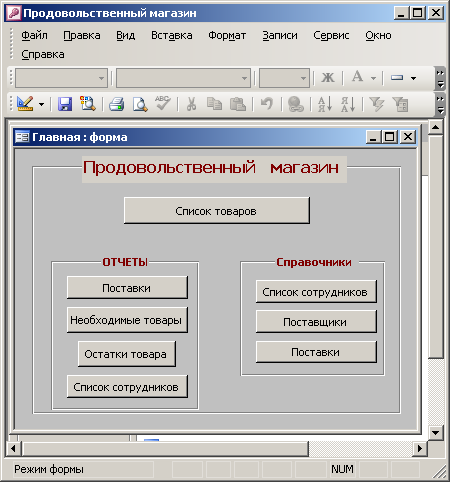Open the Записи menu
Screen dimensions: 450x482
tap(280, 35)
